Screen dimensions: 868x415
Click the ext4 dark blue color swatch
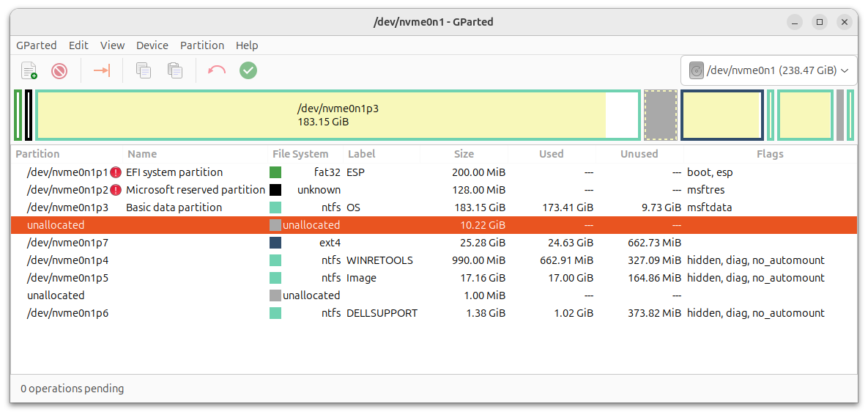click(x=275, y=243)
